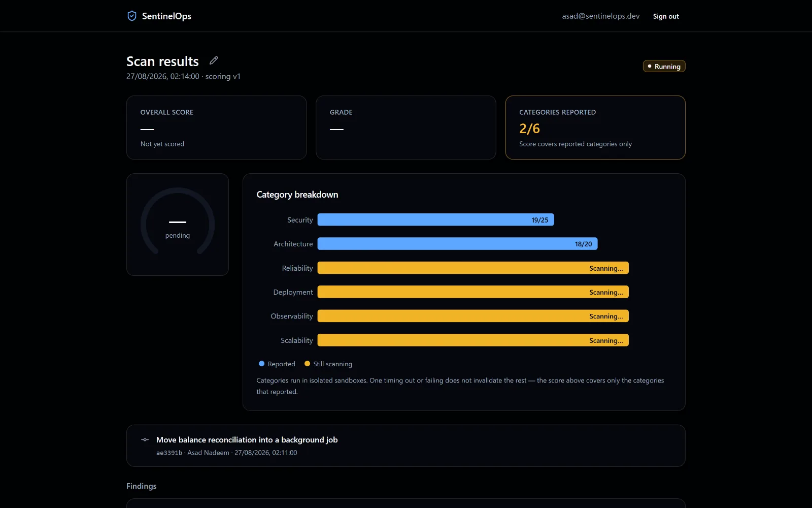The height and width of the screenshot is (508, 812).
Task: Click the asad@sentinelops.dev account email
Action: [601, 16]
